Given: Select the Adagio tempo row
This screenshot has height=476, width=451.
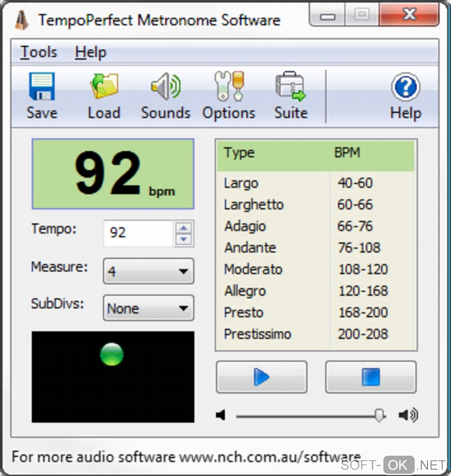Looking at the screenshot, I should (316, 226).
